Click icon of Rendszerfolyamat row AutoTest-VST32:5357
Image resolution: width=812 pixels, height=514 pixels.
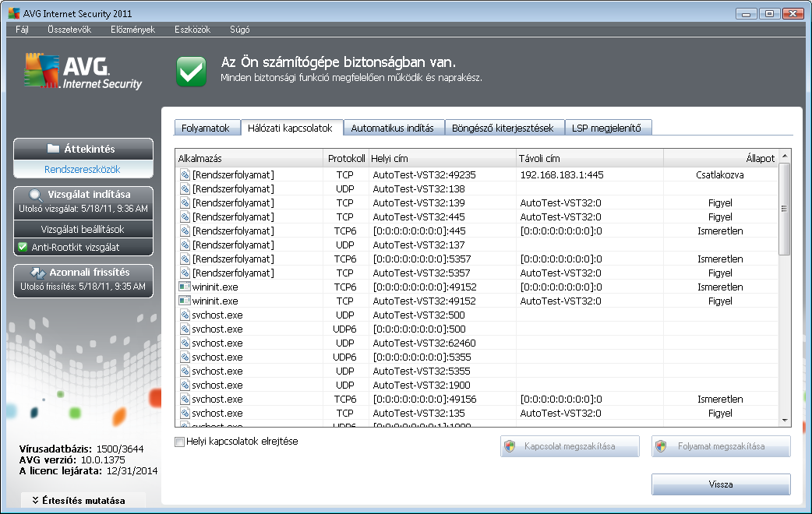[x=185, y=273]
